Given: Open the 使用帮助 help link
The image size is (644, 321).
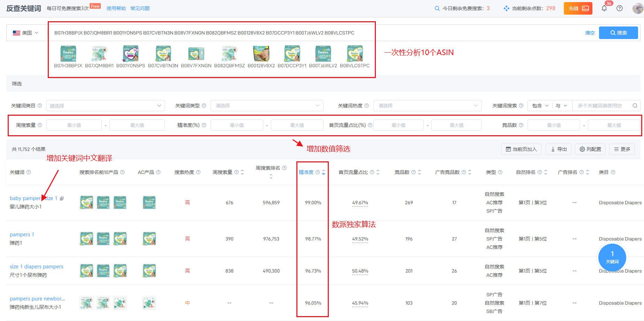Looking at the screenshot, I should 116,8.
